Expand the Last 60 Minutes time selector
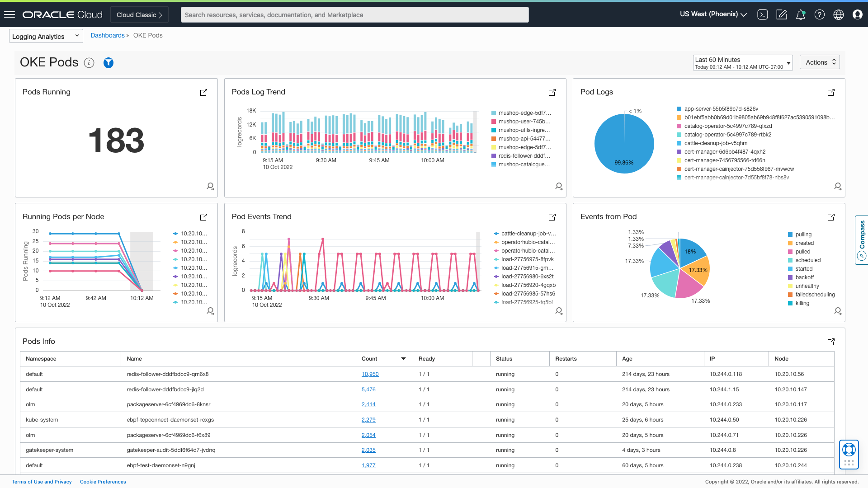The image size is (868, 488). [743, 63]
